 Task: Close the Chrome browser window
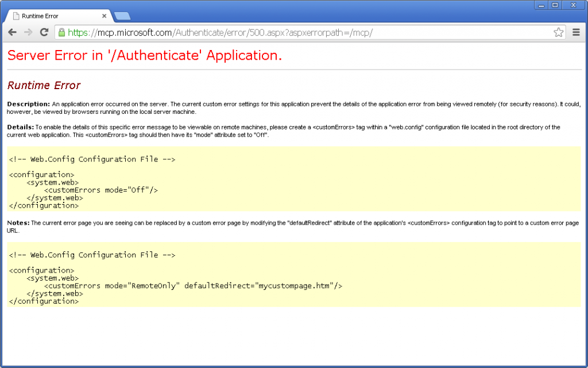click(572, 5)
